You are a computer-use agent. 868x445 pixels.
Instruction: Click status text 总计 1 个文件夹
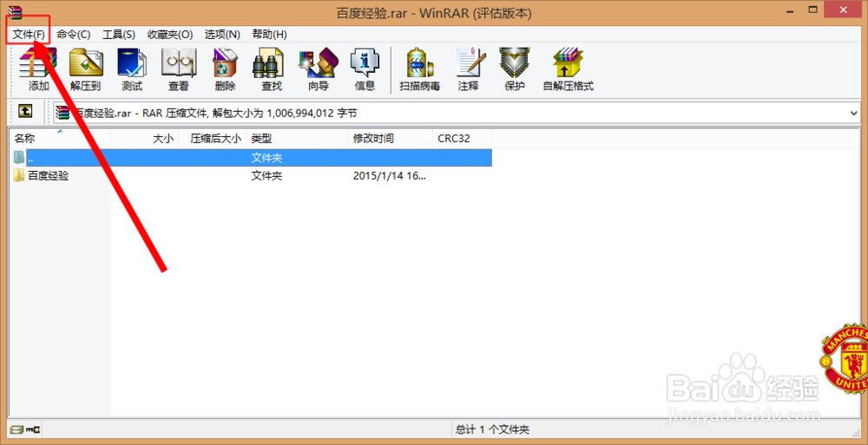(x=493, y=429)
